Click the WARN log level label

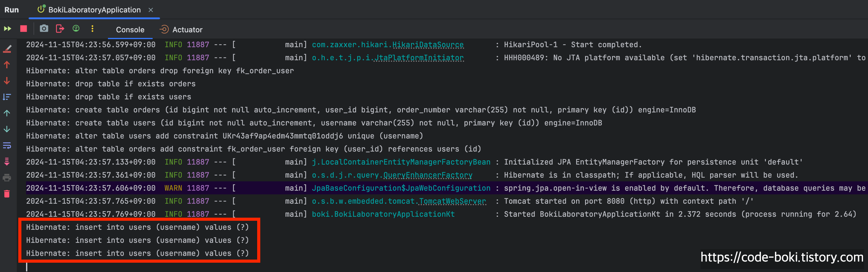click(173, 188)
